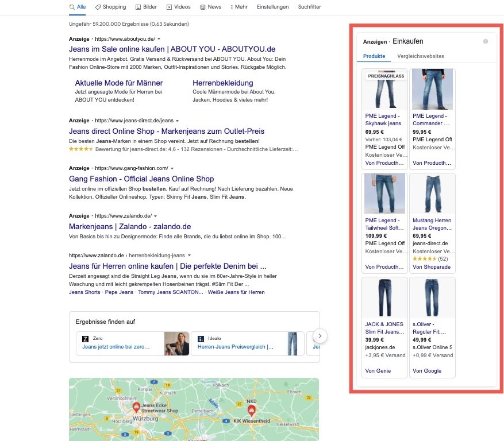Image resolution: width=504 pixels, height=441 pixels.
Task: Select the Produkte tab
Action: tap(374, 56)
